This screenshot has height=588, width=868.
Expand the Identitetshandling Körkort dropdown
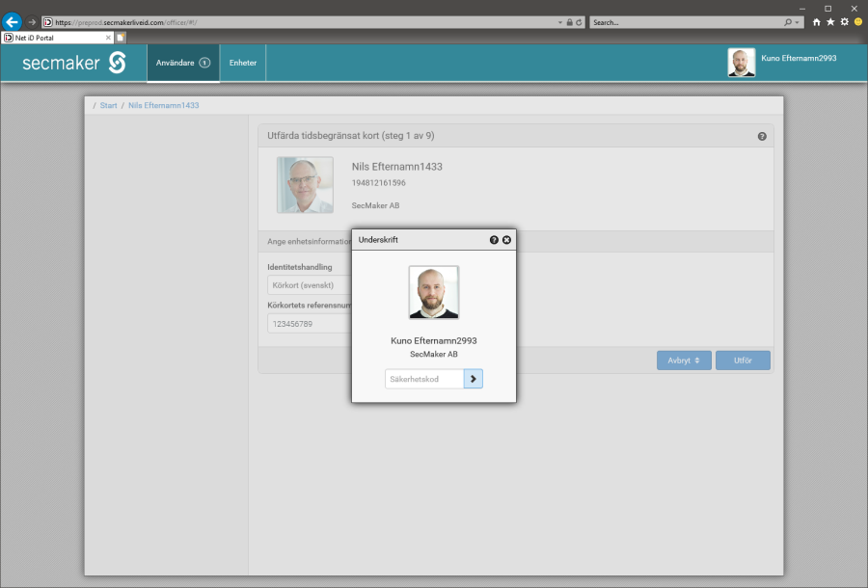(x=309, y=285)
